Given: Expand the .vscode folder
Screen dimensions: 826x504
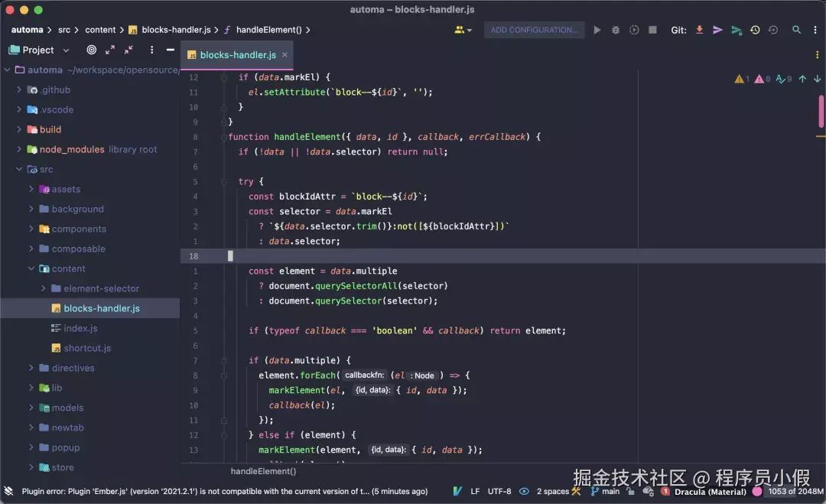Looking at the screenshot, I should tap(19, 109).
